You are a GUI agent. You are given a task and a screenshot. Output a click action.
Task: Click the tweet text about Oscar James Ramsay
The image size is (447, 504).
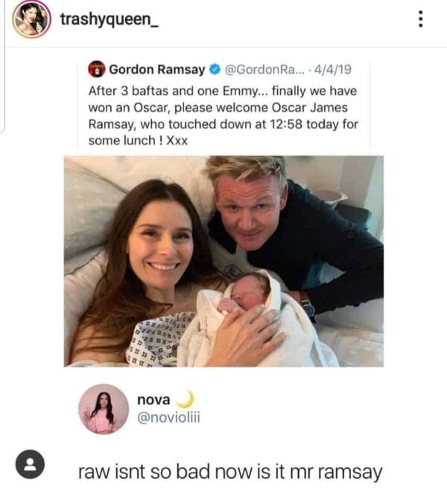223,115
